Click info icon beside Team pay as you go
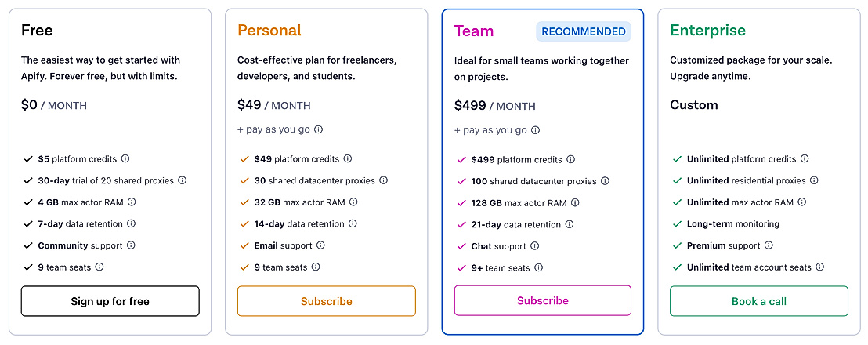 (536, 130)
